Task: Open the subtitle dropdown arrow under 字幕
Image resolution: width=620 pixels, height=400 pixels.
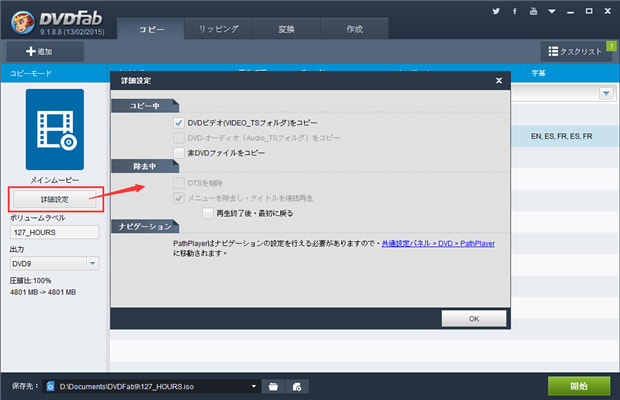Action: pos(606,94)
